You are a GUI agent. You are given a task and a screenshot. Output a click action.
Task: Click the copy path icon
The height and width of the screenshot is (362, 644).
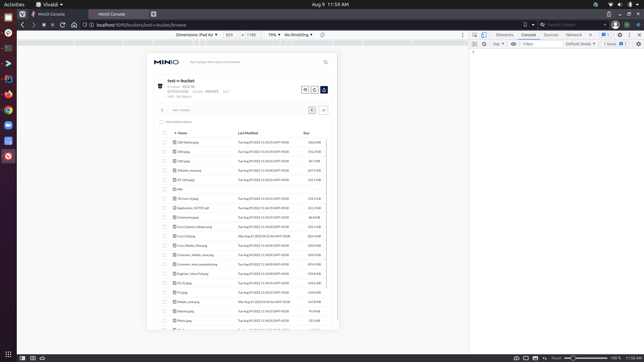(x=312, y=110)
